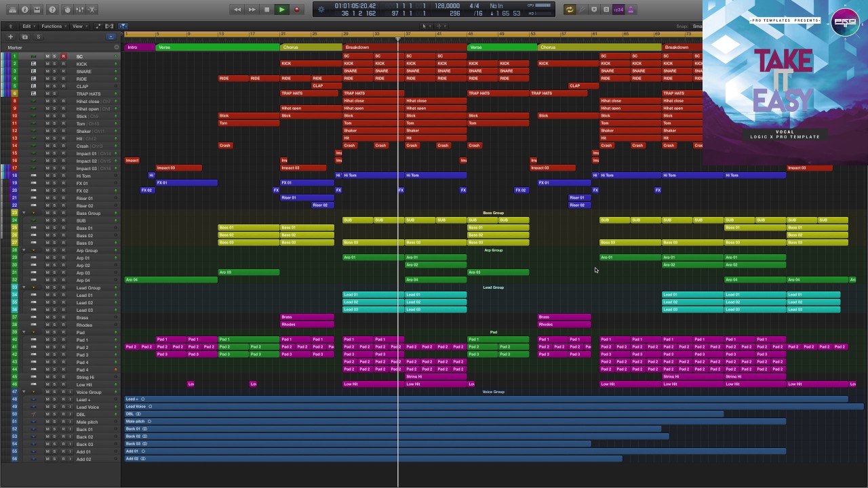Open the Inspector info icon
Image resolution: width=868 pixels, height=488 pixels.
(24, 9)
